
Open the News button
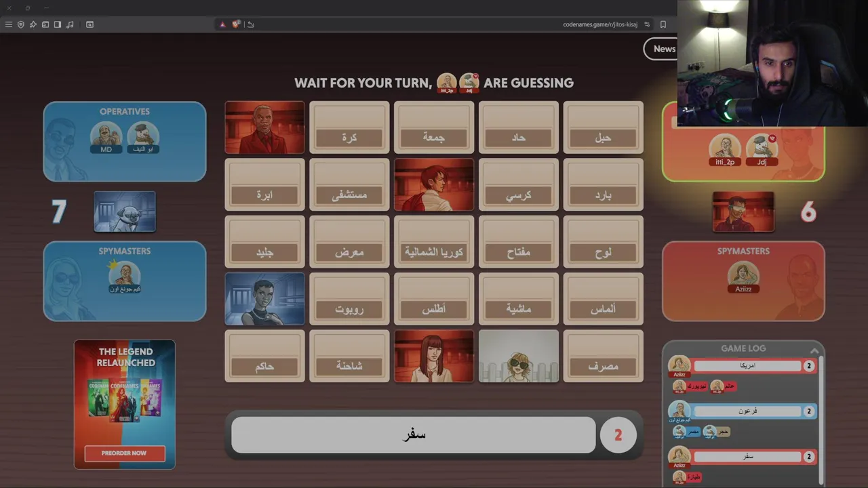[664, 49]
